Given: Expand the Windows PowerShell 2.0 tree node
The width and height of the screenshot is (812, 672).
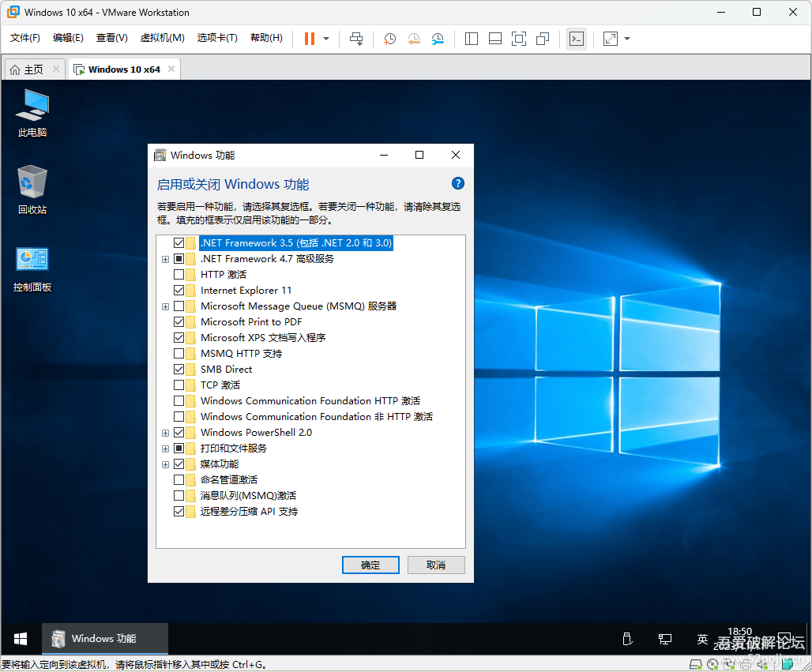Looking at the screenshot, I should 165,433.
